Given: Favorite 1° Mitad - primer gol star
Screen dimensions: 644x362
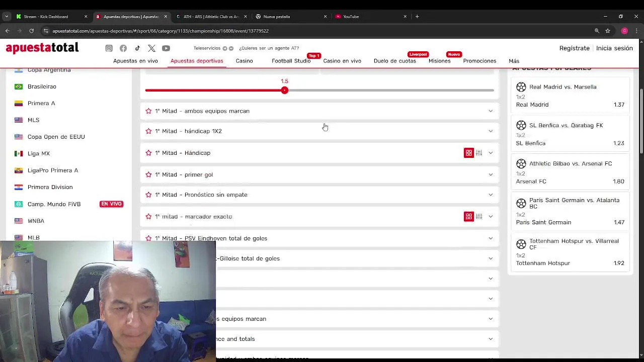Looking at the screenshot, I should [x=148, y=174].
